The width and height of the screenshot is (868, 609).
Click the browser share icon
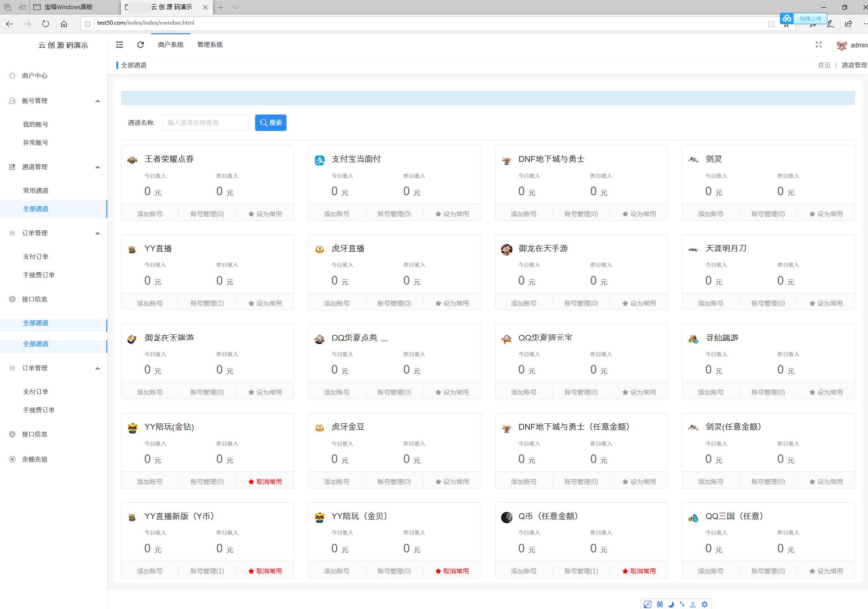pos(848,24)
